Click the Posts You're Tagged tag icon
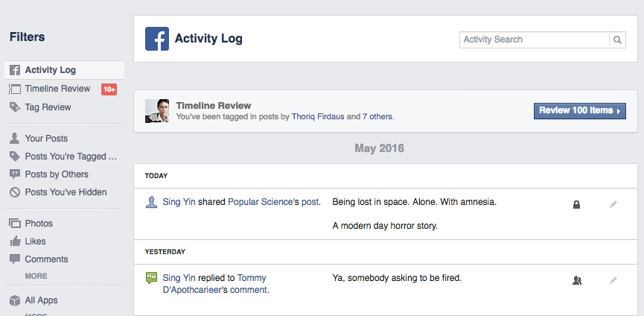This screenshot has height=316, width=644. (15, 157)
